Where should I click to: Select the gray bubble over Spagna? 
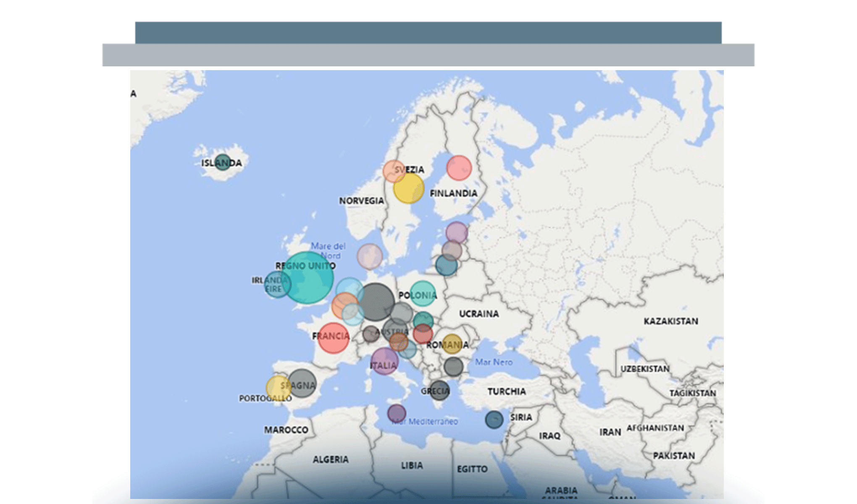point(302,383)
